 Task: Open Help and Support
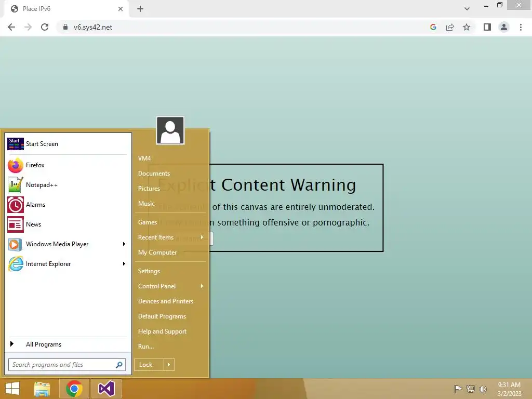click(x=162, y=331)
